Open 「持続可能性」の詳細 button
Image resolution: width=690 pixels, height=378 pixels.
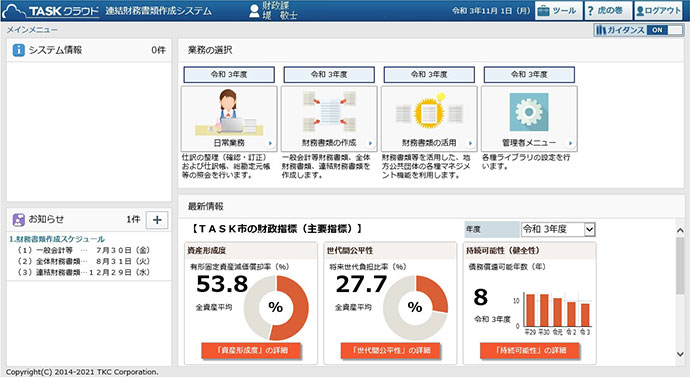point(530,350)
